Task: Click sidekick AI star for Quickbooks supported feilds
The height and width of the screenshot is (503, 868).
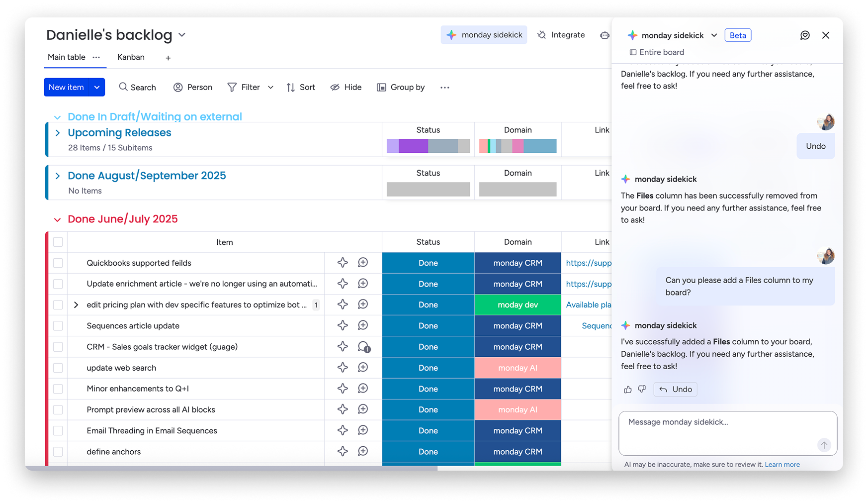Action: click(343, 263)
